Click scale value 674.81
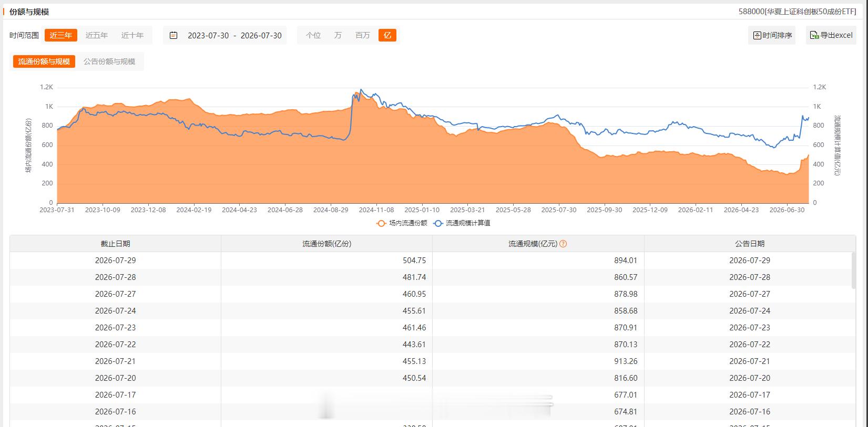The width and height of the screenshot is (868, 427). click(626, 412)
